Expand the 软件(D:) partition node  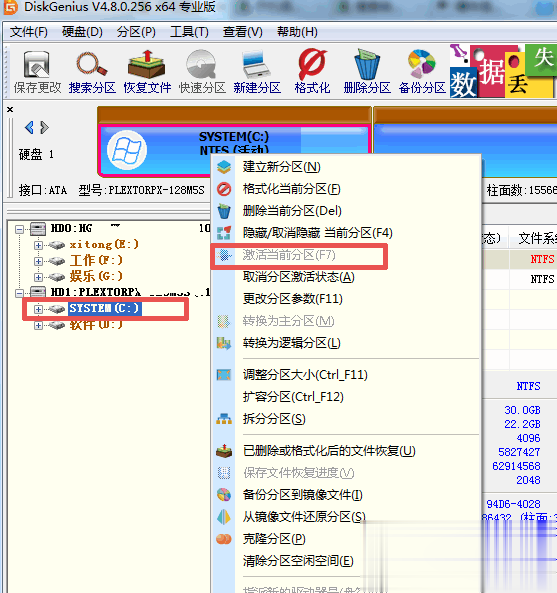tap(38, 326)
